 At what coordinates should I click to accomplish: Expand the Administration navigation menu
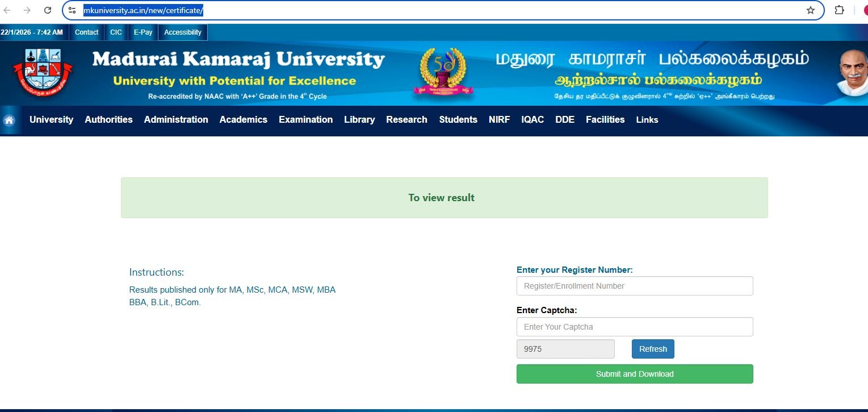176,119
